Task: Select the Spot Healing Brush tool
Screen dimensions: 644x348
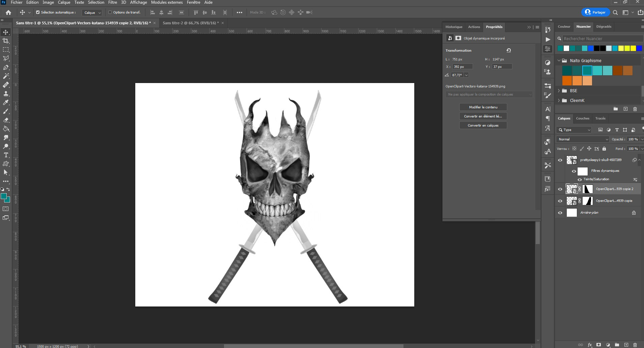Action: click(6, 85)
